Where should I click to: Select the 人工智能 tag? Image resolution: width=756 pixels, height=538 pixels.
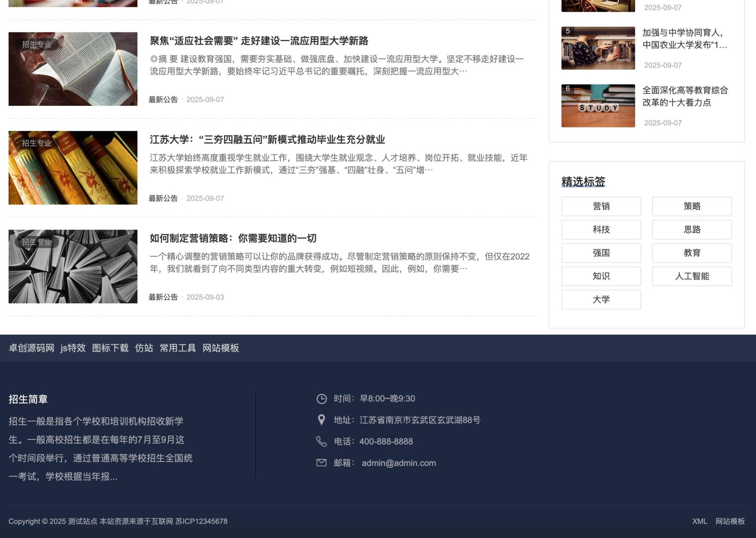692,276
